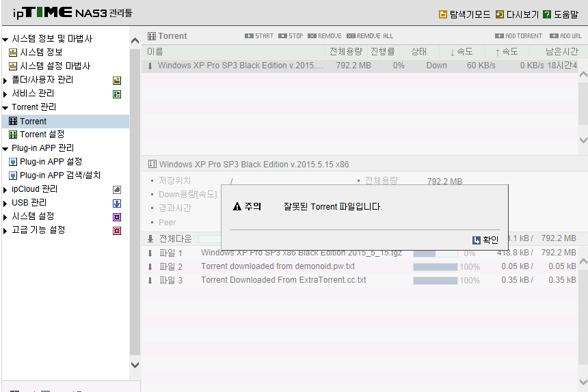
Task: Sort torrents by 전체용량 column
Action: click(x=346, y=52)
